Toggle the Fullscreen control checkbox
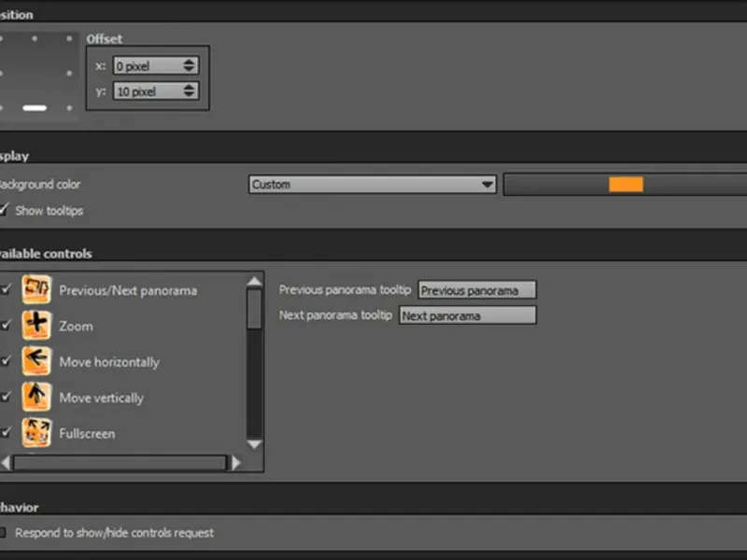This screenshot has height=560, width=747. [x=6, y=432]
